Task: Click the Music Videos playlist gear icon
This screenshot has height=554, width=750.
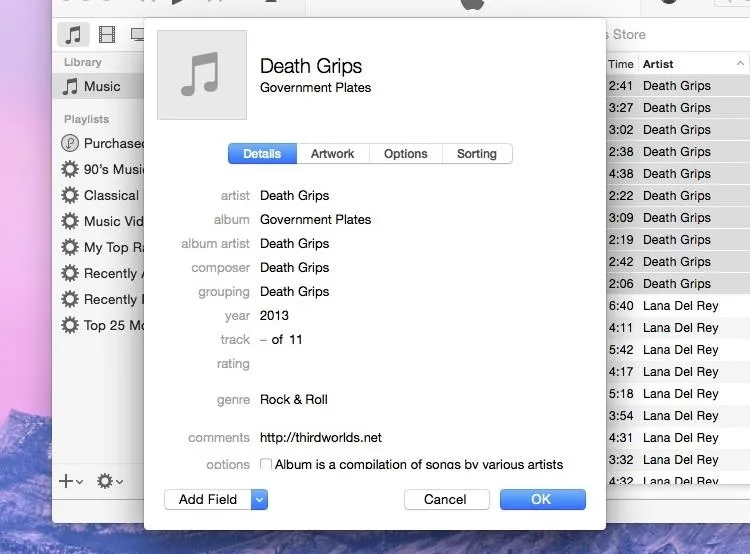Action: [70, 221]
